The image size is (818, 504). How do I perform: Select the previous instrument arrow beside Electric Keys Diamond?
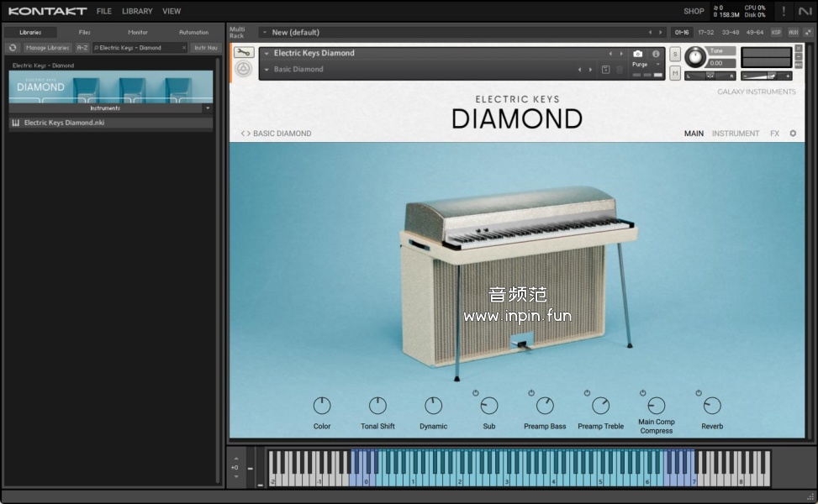[x=610, y=54]
